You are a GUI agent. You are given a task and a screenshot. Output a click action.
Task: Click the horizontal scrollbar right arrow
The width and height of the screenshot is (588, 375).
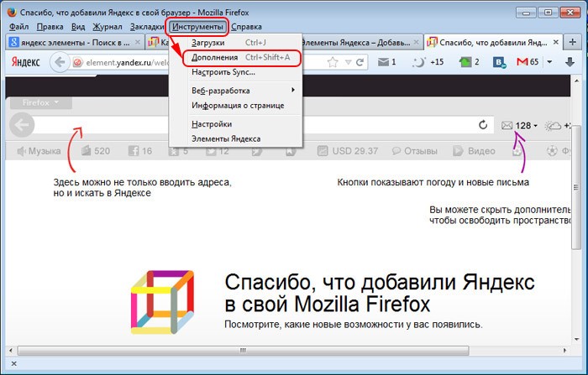[x=564, y=351]
